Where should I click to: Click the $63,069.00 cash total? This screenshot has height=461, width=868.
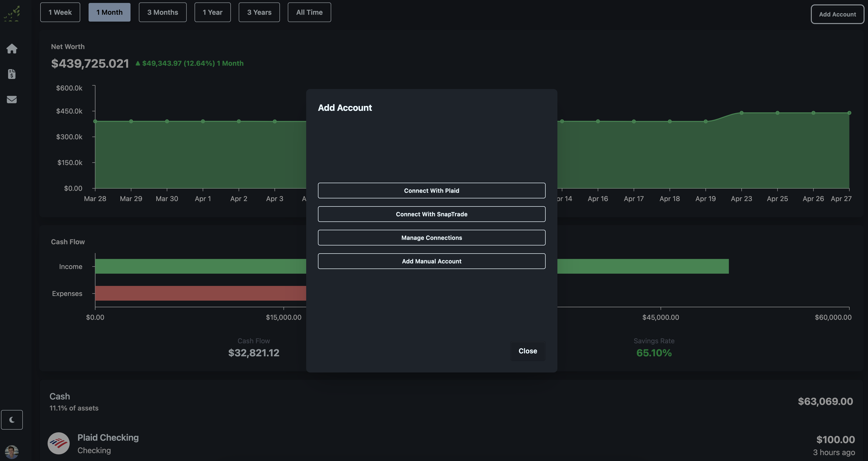coord(825,401)
